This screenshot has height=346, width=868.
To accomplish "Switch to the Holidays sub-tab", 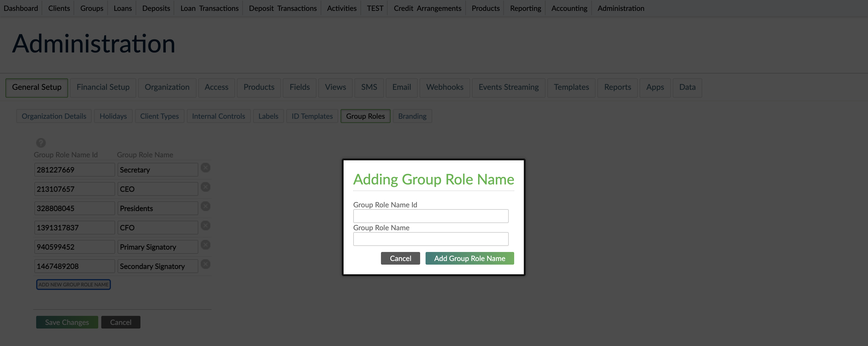I will [x=113, y=116].
